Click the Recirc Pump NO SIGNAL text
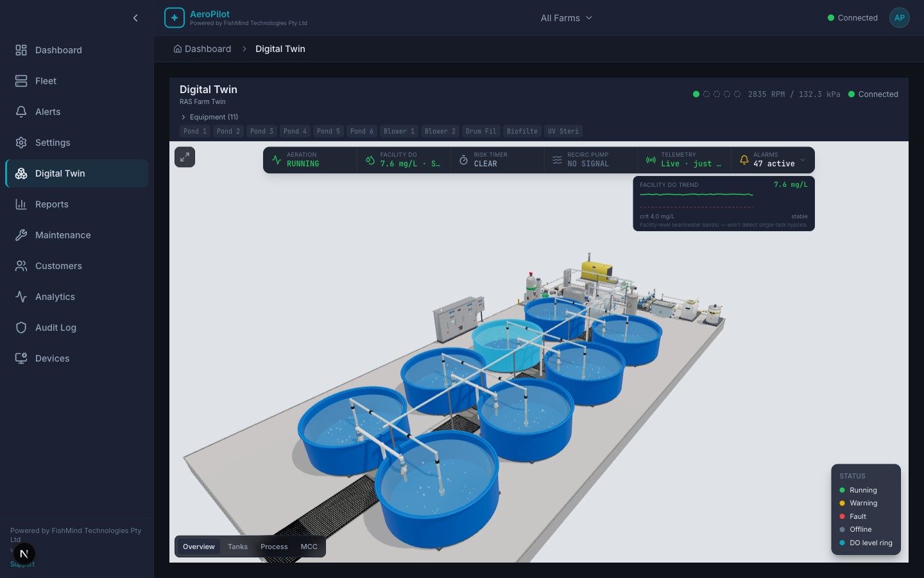The image size is (924, 578). (x=588, y=164)
